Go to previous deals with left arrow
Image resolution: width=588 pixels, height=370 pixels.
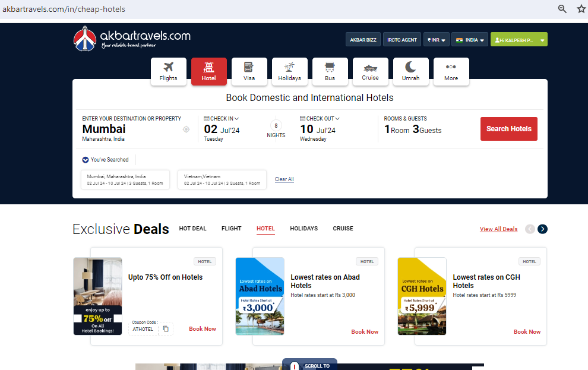coord(530,229)
